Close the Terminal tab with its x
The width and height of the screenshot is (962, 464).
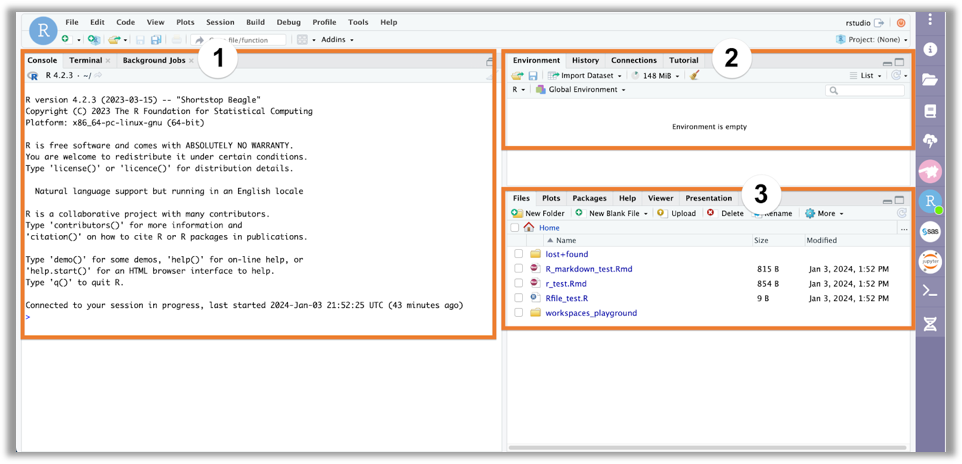pyautogui.click(x=108, y=61)
